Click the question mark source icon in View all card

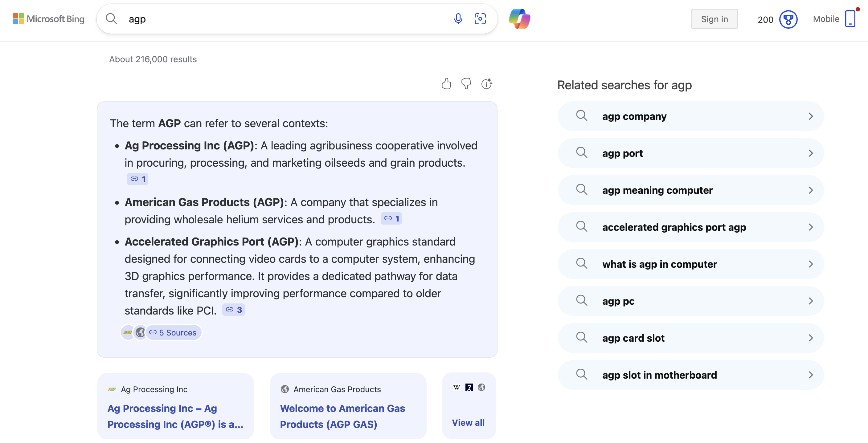(x=469, y=388)
